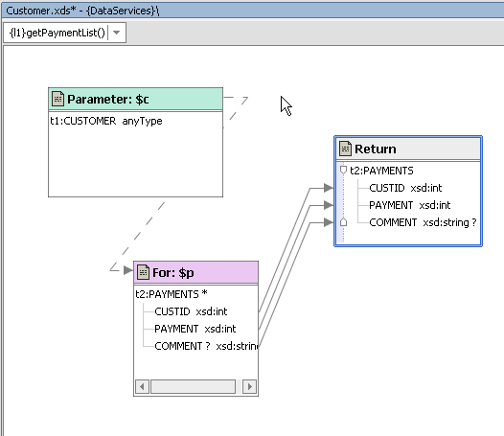Click the arrowhead pointing to For: $p

[128, 270]
